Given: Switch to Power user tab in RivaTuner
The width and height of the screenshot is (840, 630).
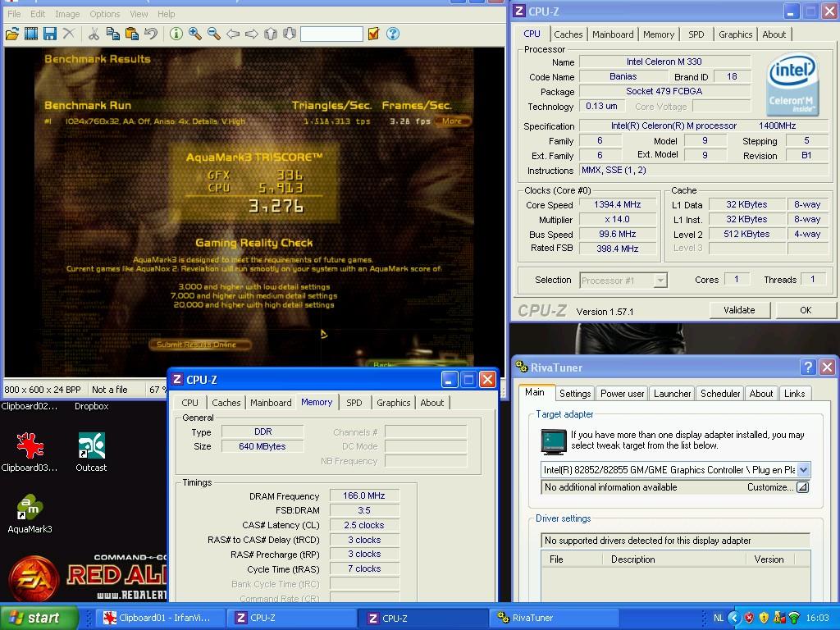Looking at the screenshot, I should [622, 394].
